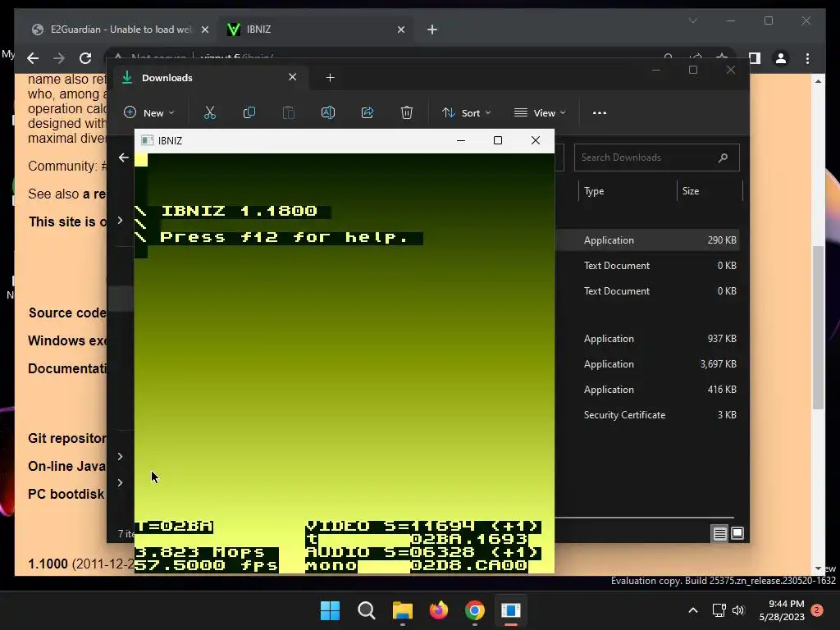
Task: Open Chrome three-dot menu
Action: (x=807, y=58)
